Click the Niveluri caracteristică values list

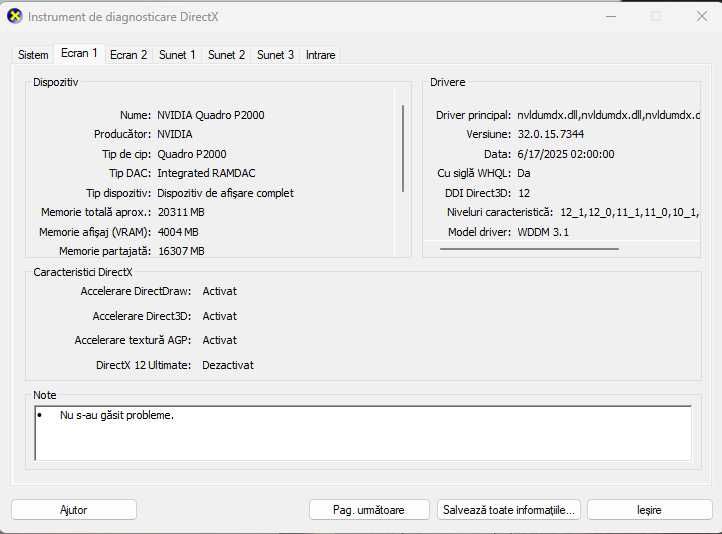pyautogui.click(x=629, y=212)
